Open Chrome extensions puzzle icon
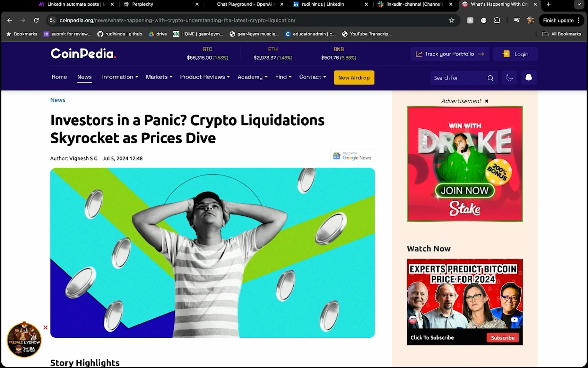588x368 pixels. tap(497, 20)
